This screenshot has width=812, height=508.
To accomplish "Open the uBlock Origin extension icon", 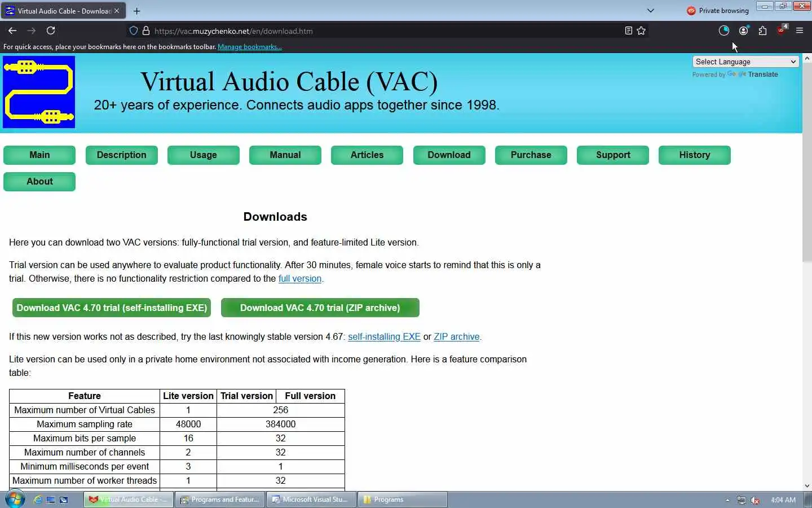I will [782, 30].
